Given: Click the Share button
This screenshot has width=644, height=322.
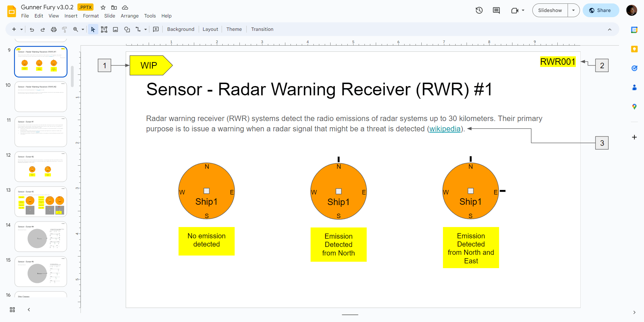Looking at the screenshot, I should coord(600,10).
